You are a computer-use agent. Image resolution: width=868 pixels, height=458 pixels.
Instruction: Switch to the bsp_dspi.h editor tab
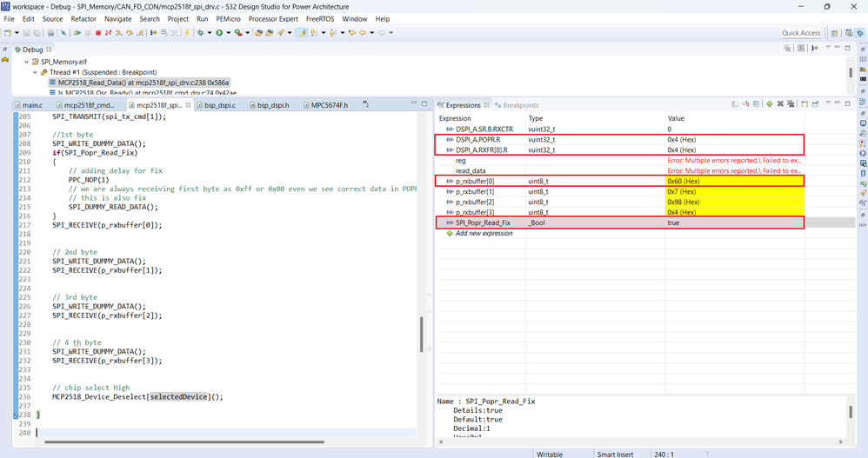270,105
